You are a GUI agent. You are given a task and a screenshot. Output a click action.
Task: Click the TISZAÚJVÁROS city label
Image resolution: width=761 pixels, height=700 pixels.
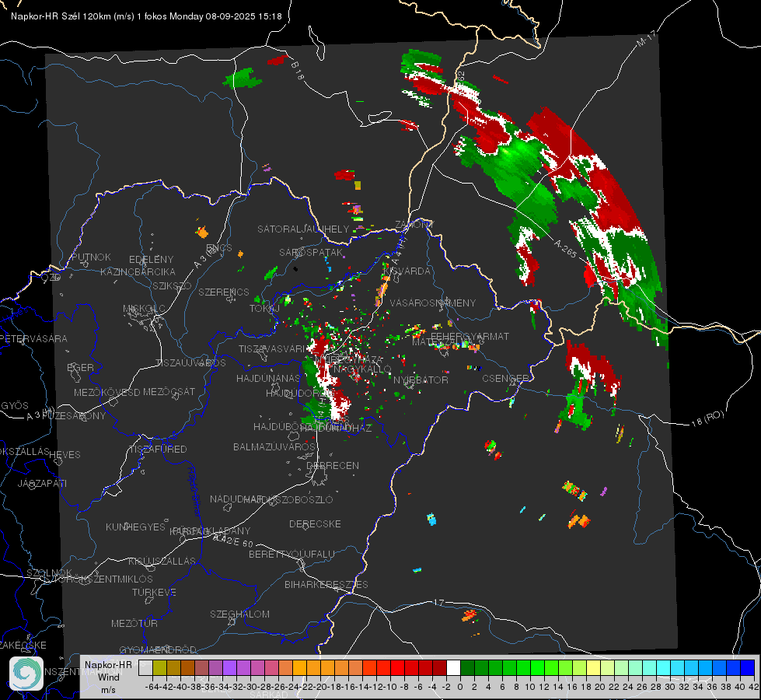(x=190, y=363)
